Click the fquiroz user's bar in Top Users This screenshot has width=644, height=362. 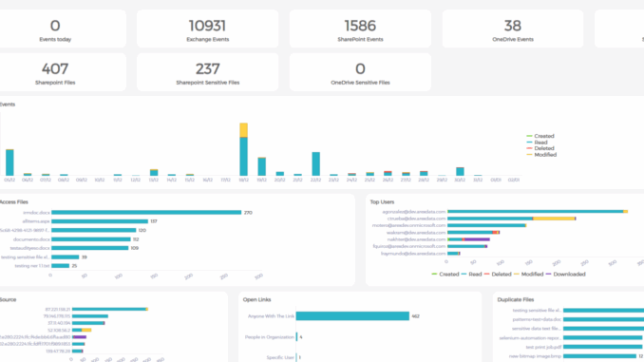point(467,246)
